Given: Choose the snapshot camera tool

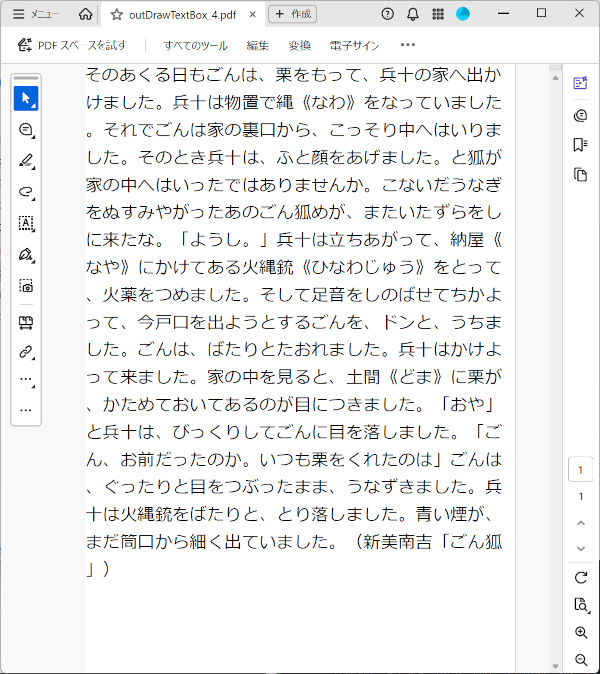Looking at the screenshot, I should pos(27,286).
